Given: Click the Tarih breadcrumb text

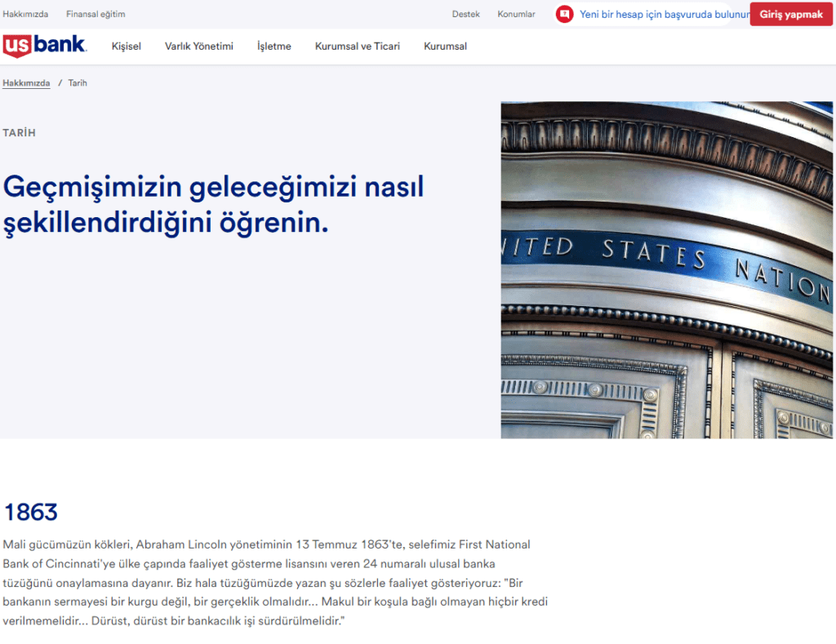Looking at the screenshot, I should tap(78, 83).
